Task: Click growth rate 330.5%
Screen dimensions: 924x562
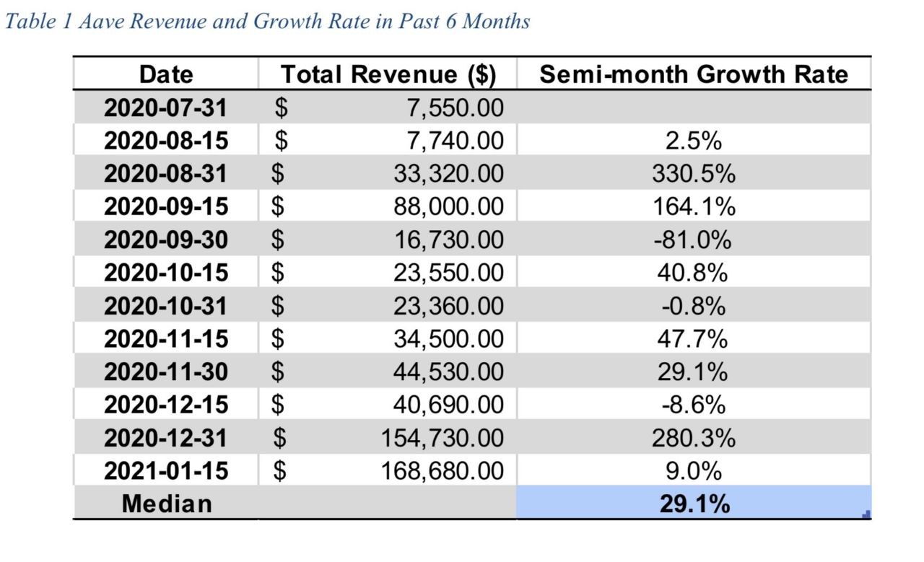Action: pyautogui.click(x=694, y=174)
